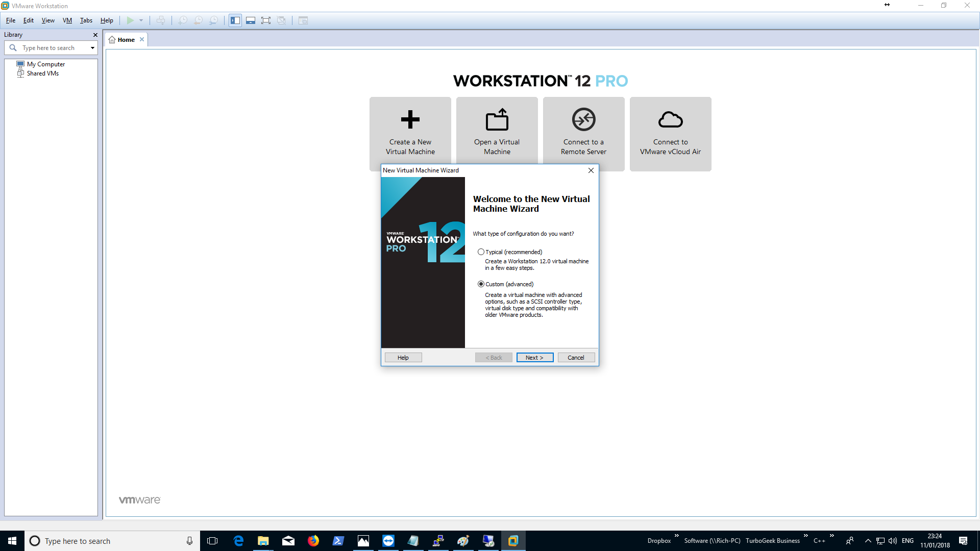Click the Take Snapshot toolbar icon
The image size is (980, 551).
pyautogui.click(x=183, y=20)
